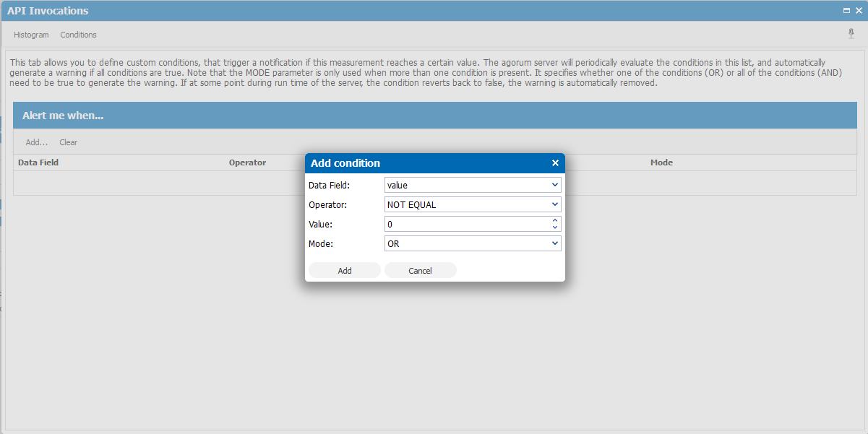
Task: Click the Mode column header
Action: (661, 163)
